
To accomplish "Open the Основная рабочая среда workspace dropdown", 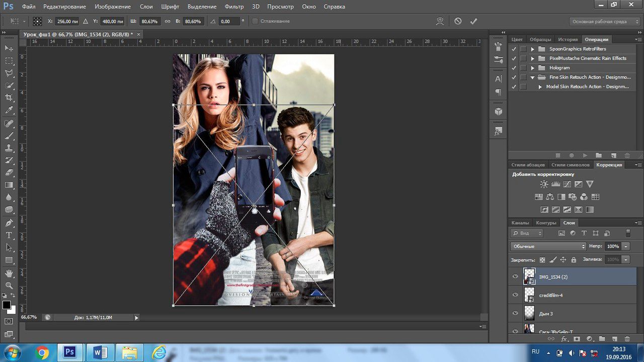I will [x=603, y=22].
